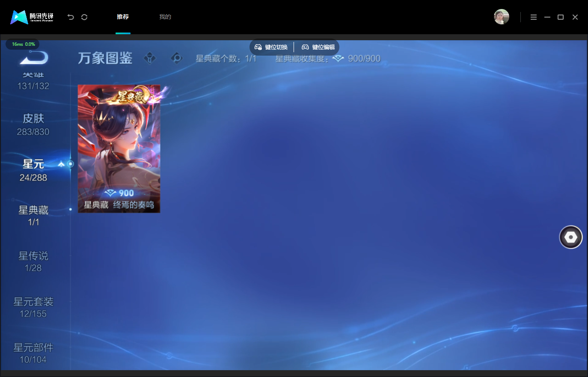Click the 键位编辑 button
The image size is (588, 377).
318,47
